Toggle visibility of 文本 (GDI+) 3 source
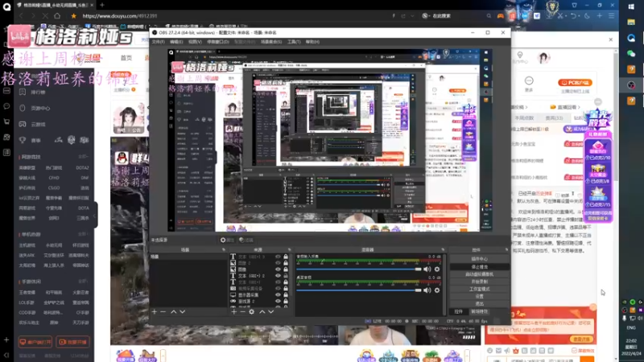 pyautogui.click(x=278, y=257)
